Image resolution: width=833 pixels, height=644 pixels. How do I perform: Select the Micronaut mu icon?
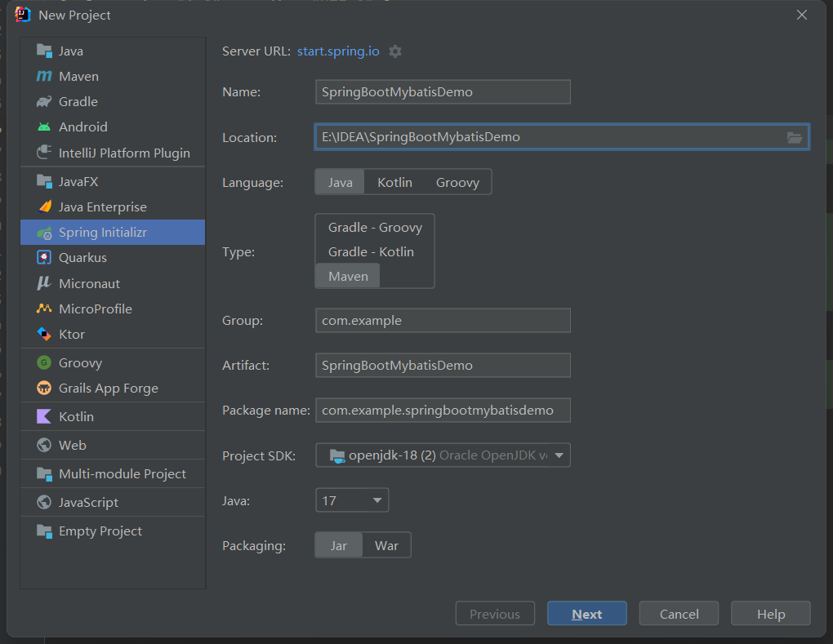tap(44, 284)
